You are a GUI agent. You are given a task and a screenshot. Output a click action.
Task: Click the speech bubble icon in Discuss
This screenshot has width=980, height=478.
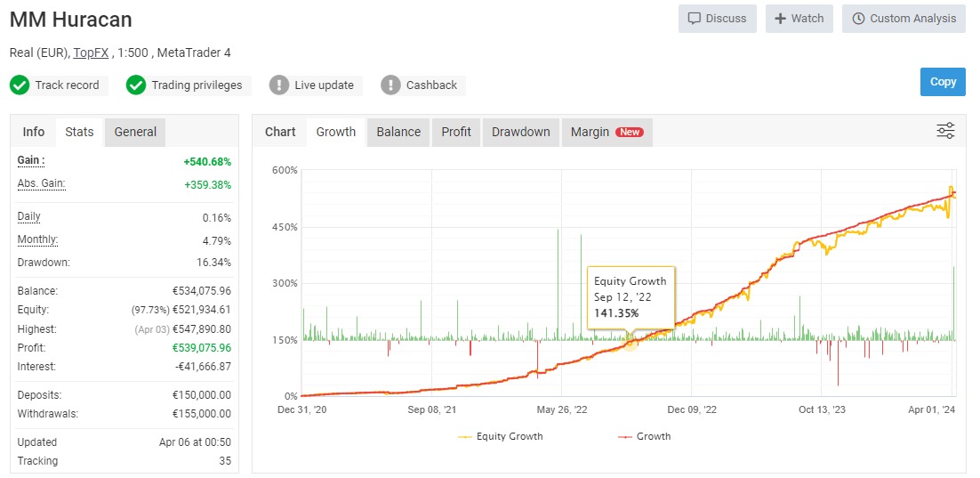(695, 19)
